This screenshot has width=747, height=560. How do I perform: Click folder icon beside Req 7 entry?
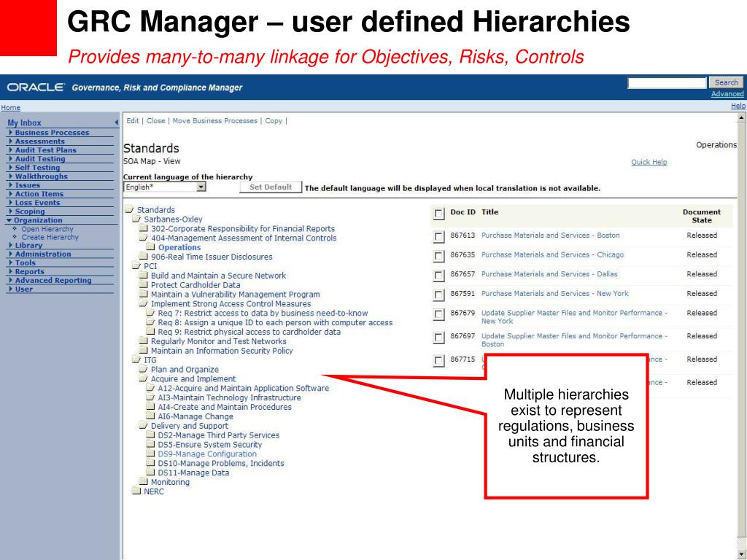coord(150,313)
